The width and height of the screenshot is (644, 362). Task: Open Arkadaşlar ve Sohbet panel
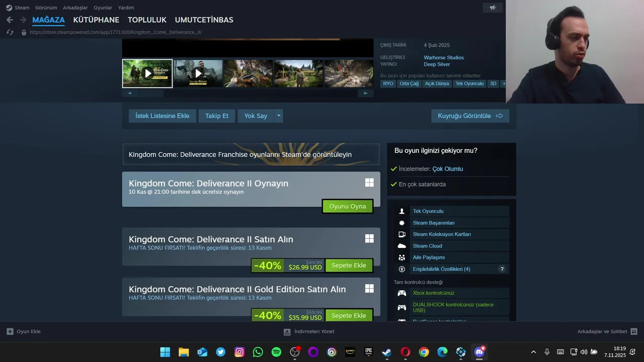(x=607, y=332)
